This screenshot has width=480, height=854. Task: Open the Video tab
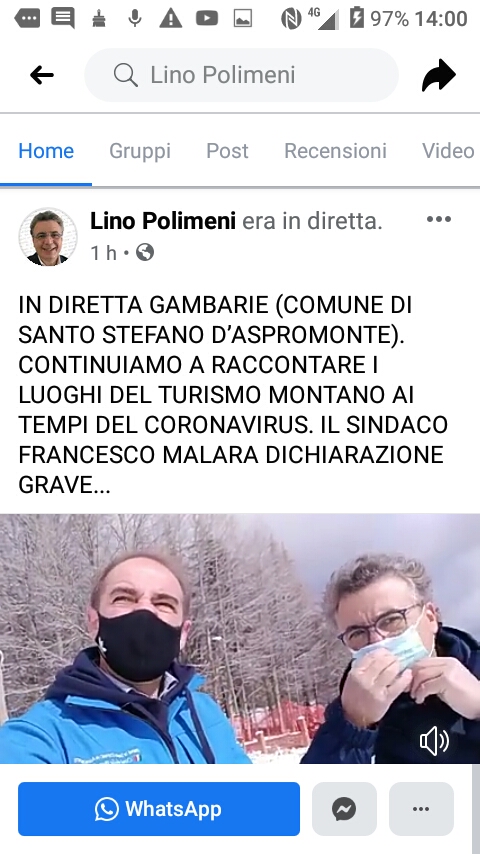click(448, 151)
